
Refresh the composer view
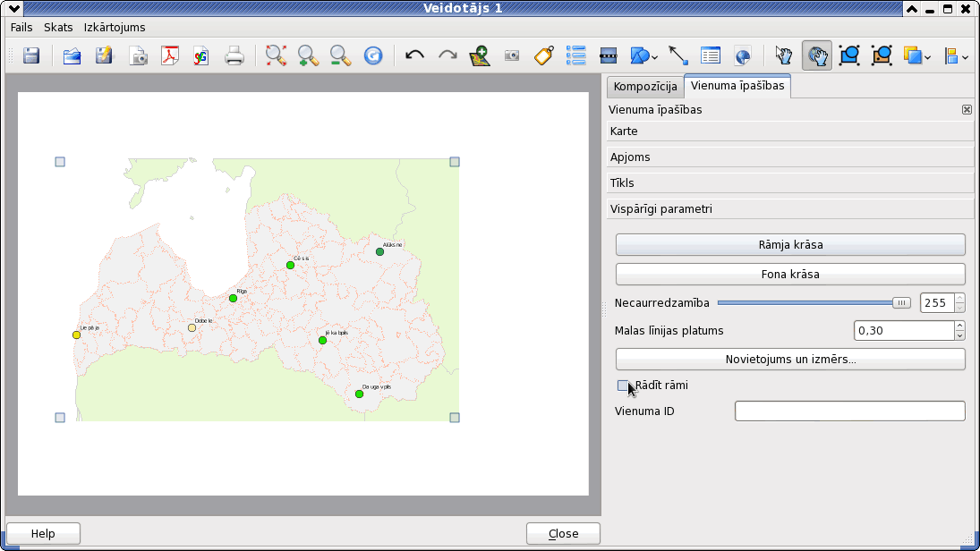[x=373, y=55]
